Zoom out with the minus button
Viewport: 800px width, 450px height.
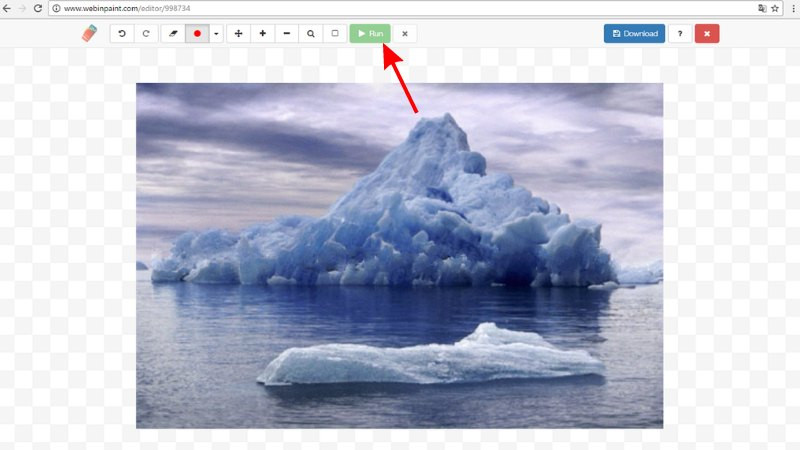pos(286,33)
